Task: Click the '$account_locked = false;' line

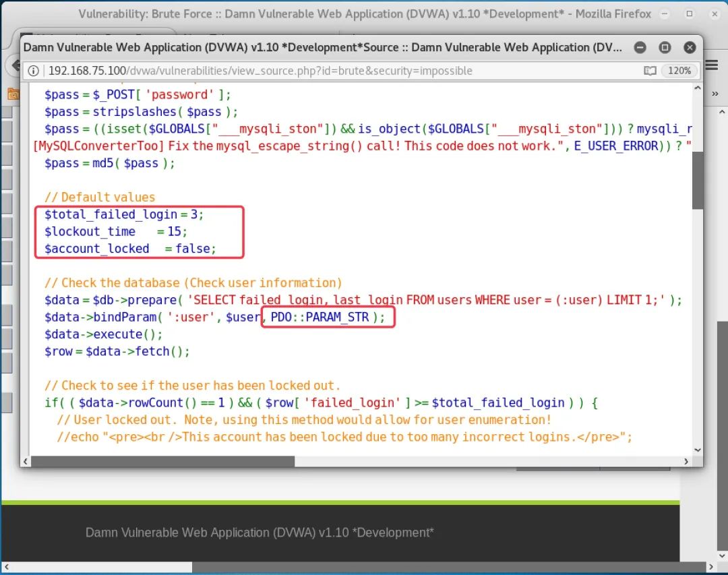Action: (130, 249)
